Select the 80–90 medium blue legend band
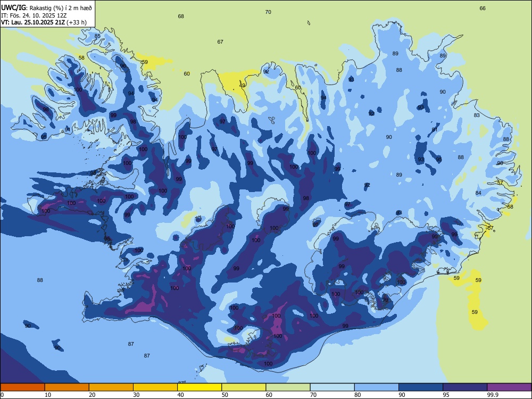This screenshot has width=532, height=399. (x=376, y=387)
